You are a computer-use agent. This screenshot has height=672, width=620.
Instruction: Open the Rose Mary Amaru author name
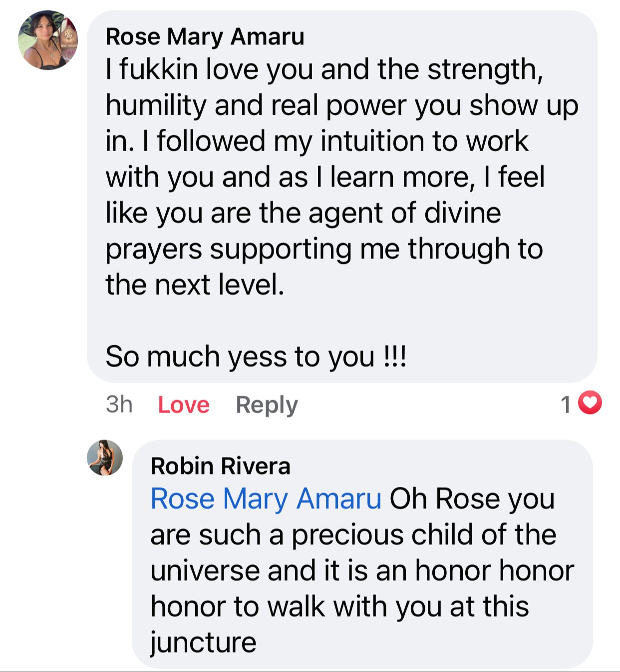coord(205,37)
